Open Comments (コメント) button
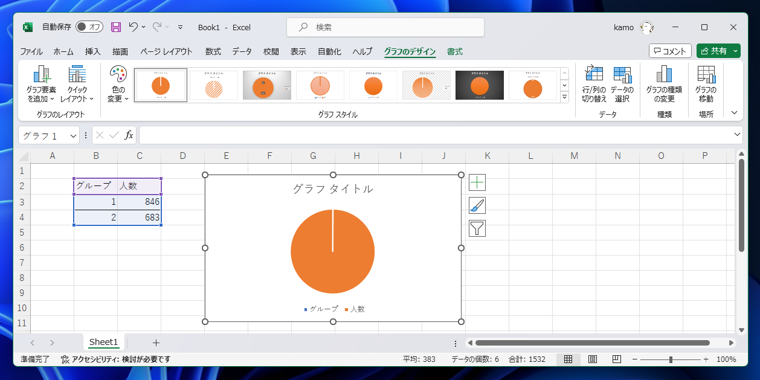The width and height of the screenshot is (760, 380). point(670,51)
